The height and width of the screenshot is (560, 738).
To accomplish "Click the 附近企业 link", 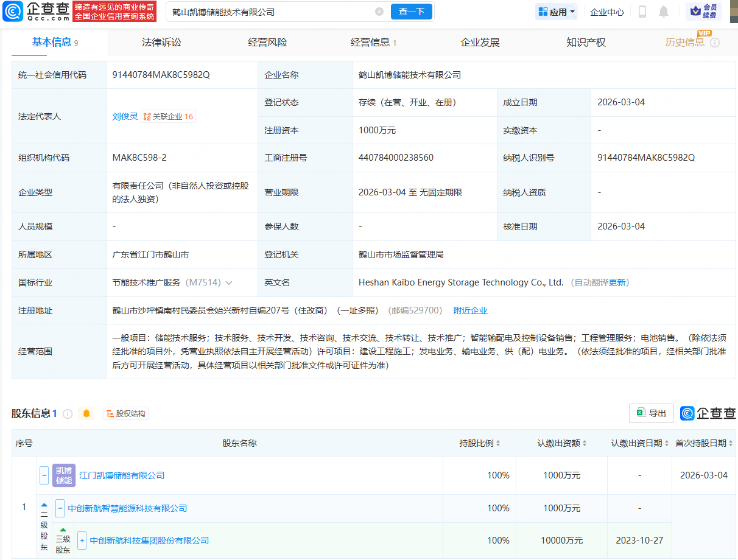I will click(469, 310).
